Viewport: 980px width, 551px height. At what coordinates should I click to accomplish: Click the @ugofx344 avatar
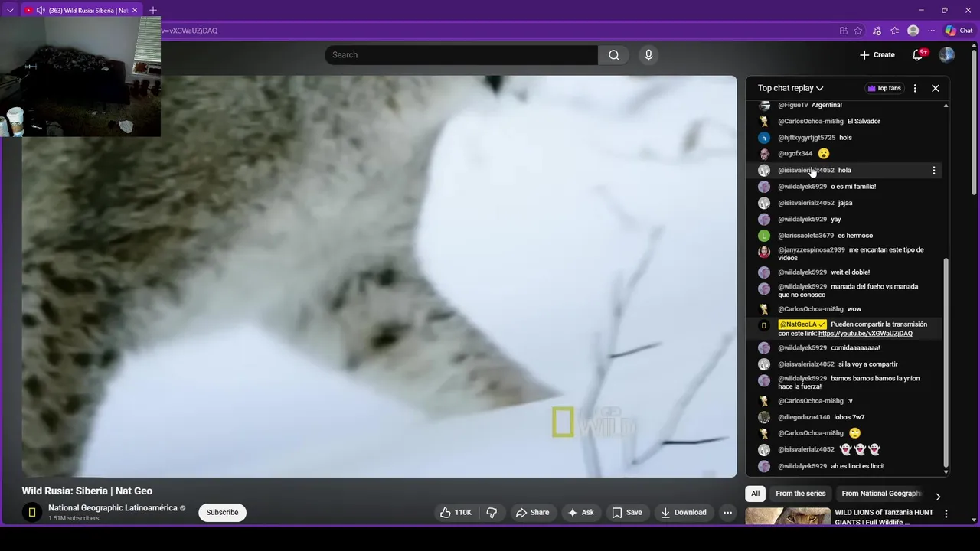(x=764, y=154)
